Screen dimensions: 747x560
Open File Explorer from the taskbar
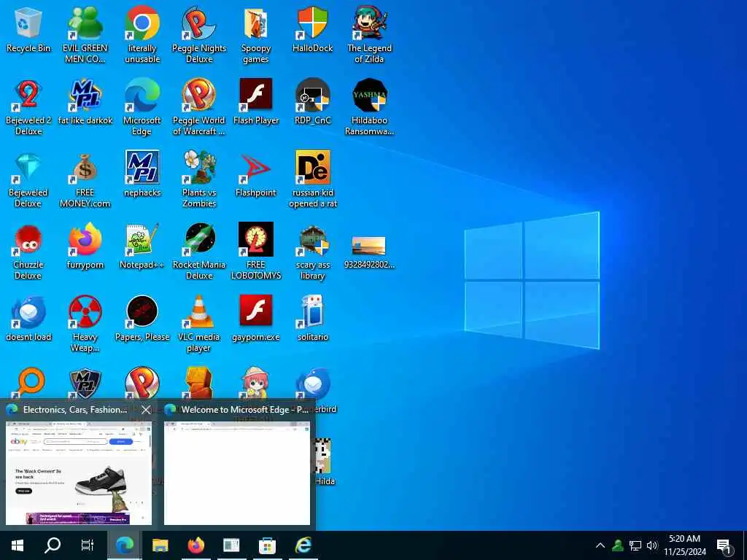160,545
